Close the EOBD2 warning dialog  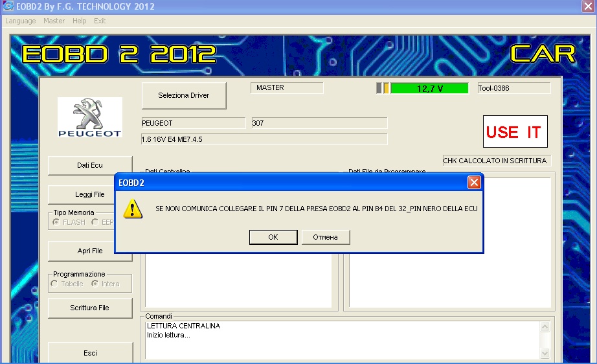[x=474, y=183]
